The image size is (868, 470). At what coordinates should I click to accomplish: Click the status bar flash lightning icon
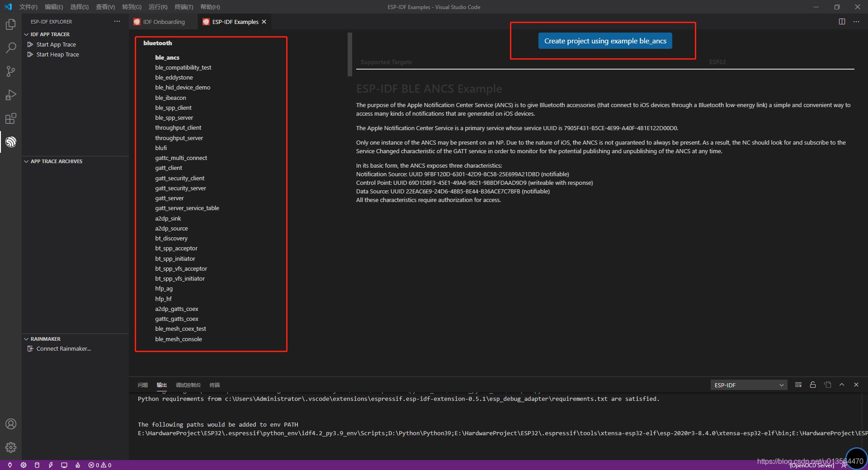click(51, 465)
